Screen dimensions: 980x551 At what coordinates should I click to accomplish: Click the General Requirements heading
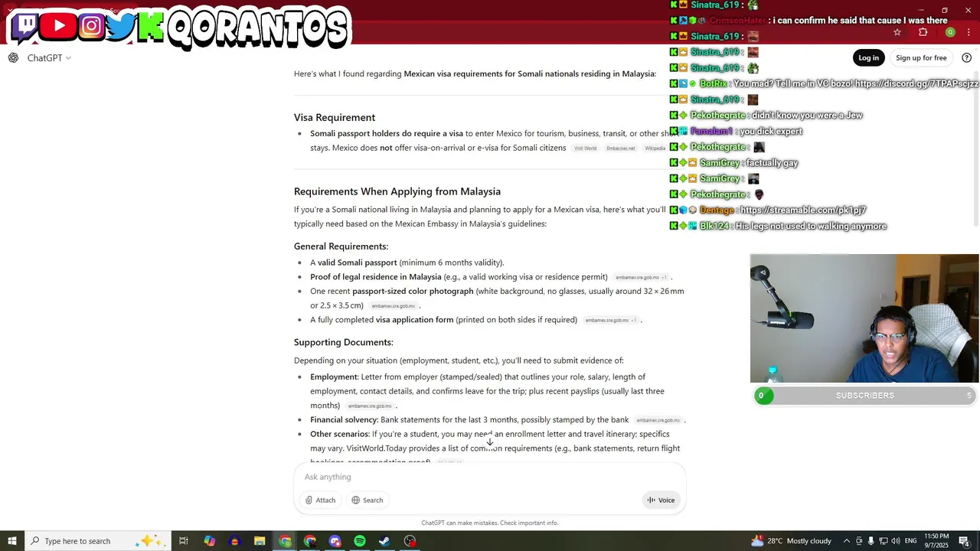point(341,246)
